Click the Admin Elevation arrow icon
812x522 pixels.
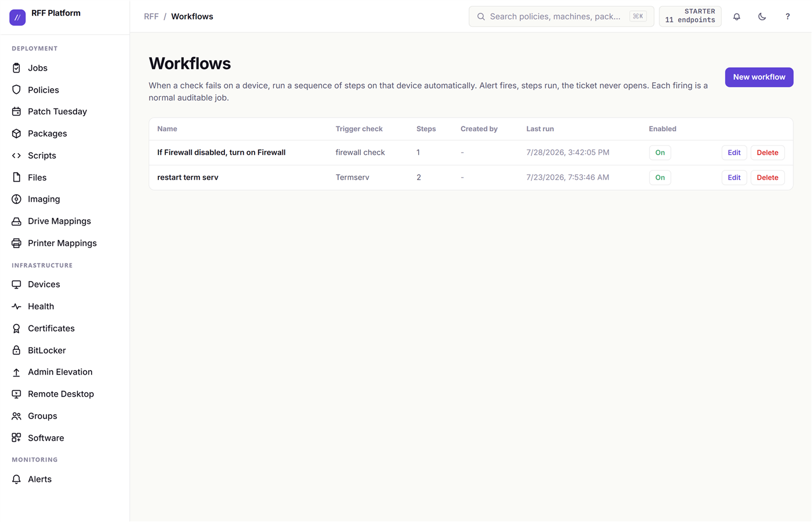16,372
